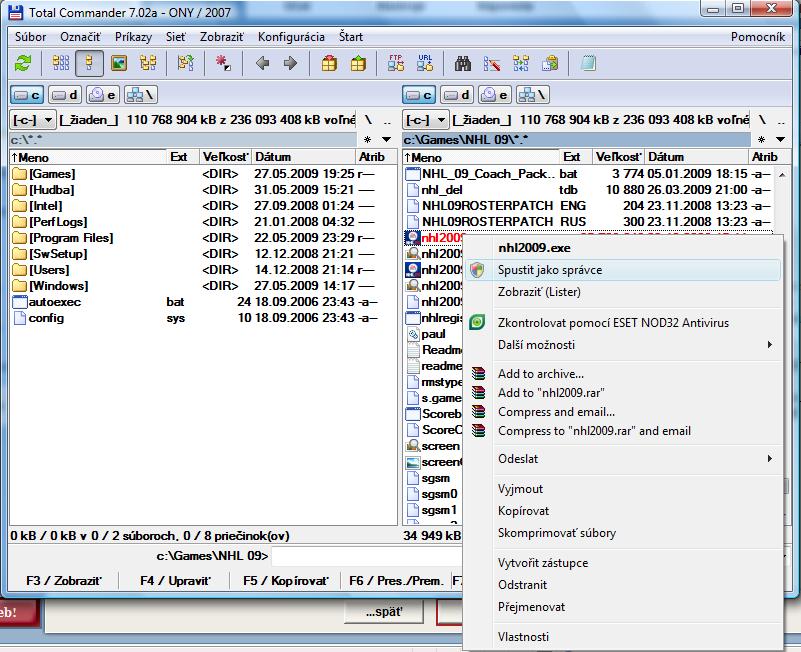Sort left panel by Dátum column header
Image resolution: width=801 pixels, height=652 pixels.
tap(303, 157)
